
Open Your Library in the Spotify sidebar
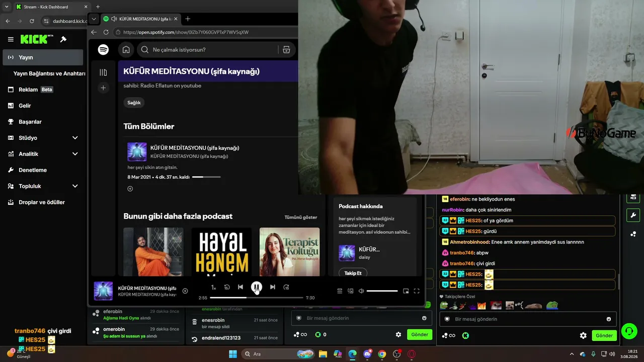[x=103, y=72]
